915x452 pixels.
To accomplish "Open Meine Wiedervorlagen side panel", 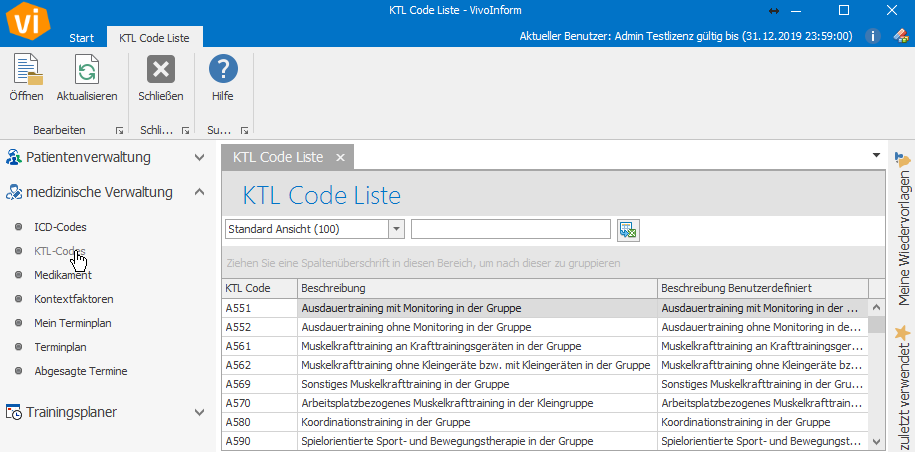I will [902, 228].
